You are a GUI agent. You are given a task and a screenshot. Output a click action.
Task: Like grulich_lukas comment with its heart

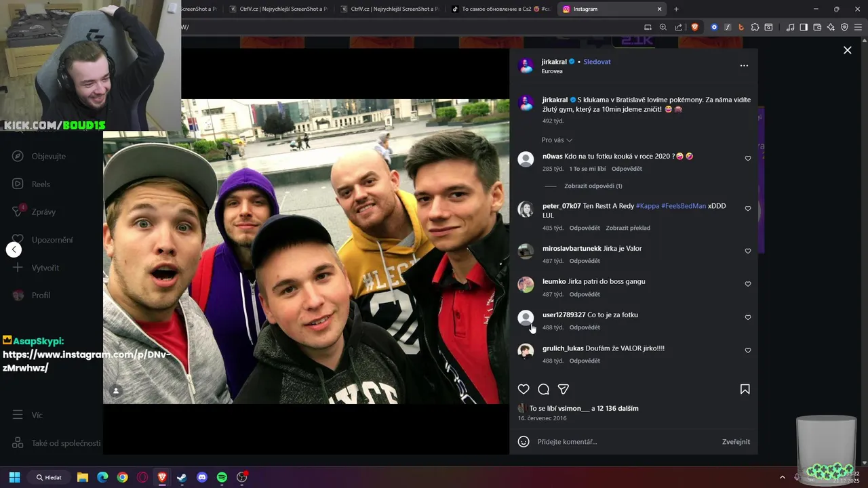tap(748, 350)
